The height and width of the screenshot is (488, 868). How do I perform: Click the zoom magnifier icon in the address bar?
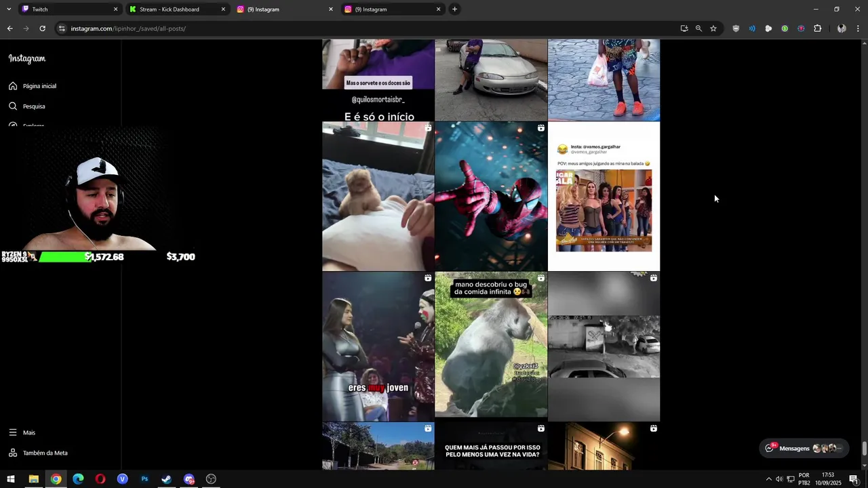coord(698,28)
